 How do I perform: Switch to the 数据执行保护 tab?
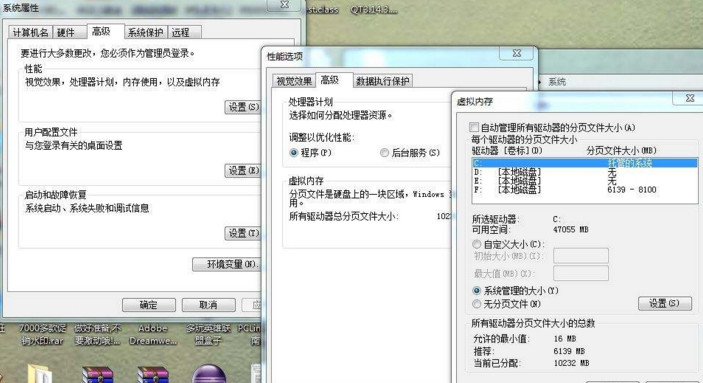[x=382, y=81]
